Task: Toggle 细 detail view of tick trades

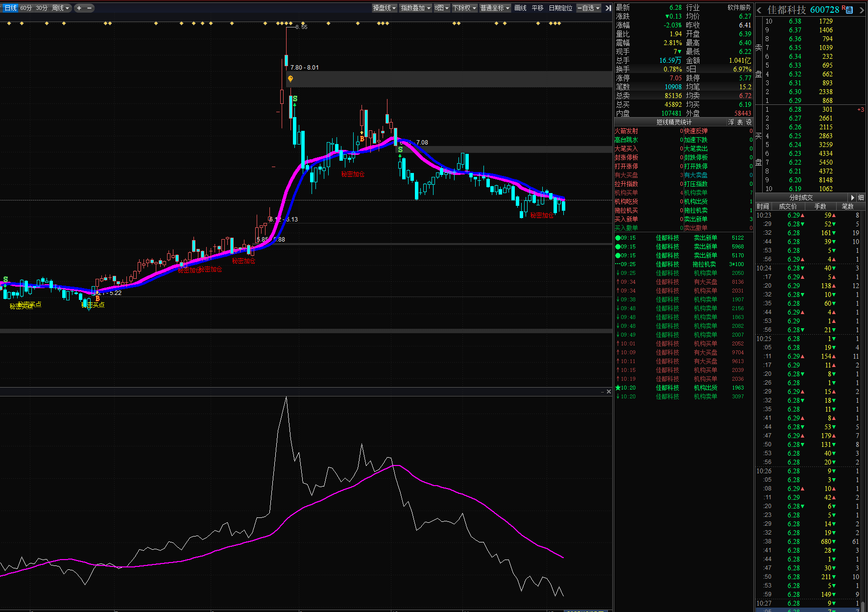Action: click(861, 197)
